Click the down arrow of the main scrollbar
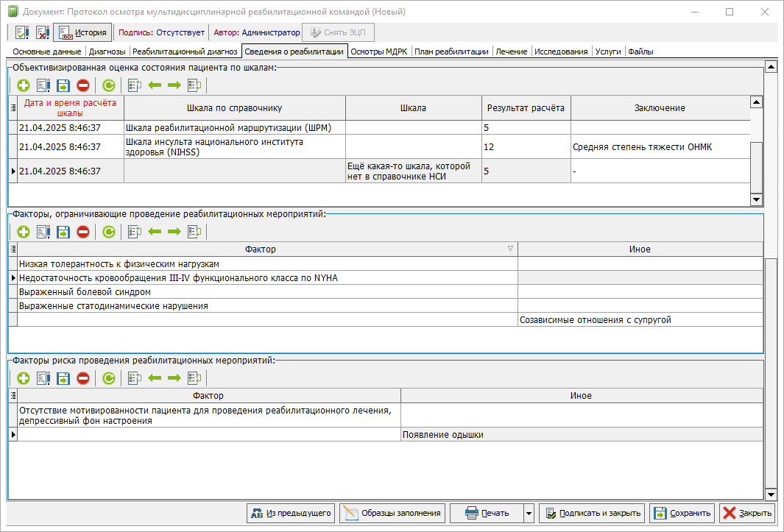 [x=771, y=495]
